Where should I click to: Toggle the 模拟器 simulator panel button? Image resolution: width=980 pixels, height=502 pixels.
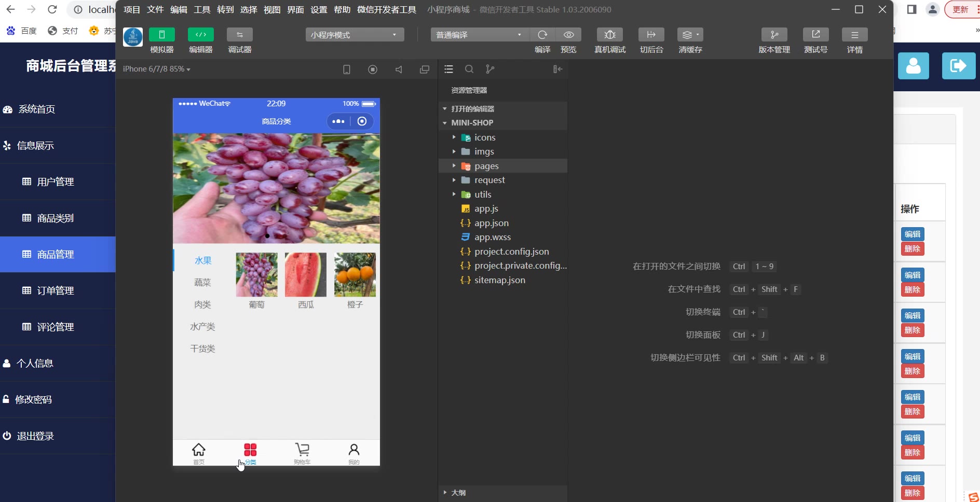[161, 35]
